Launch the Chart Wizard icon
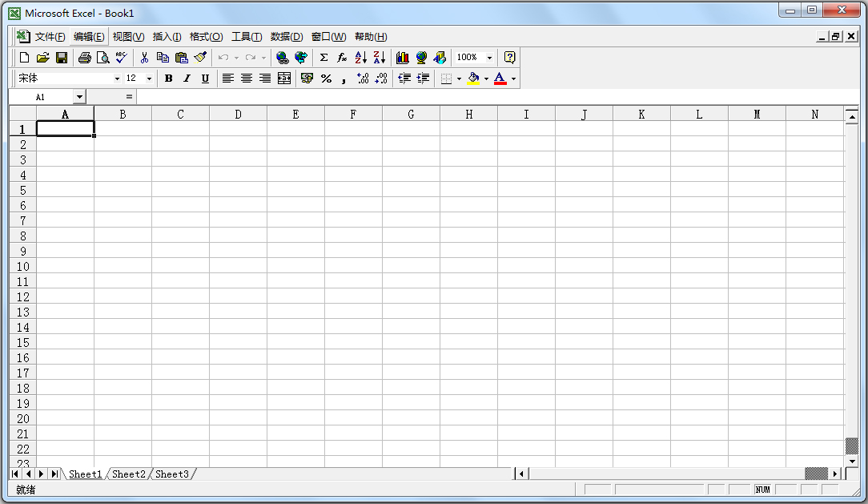 [403, 58]
